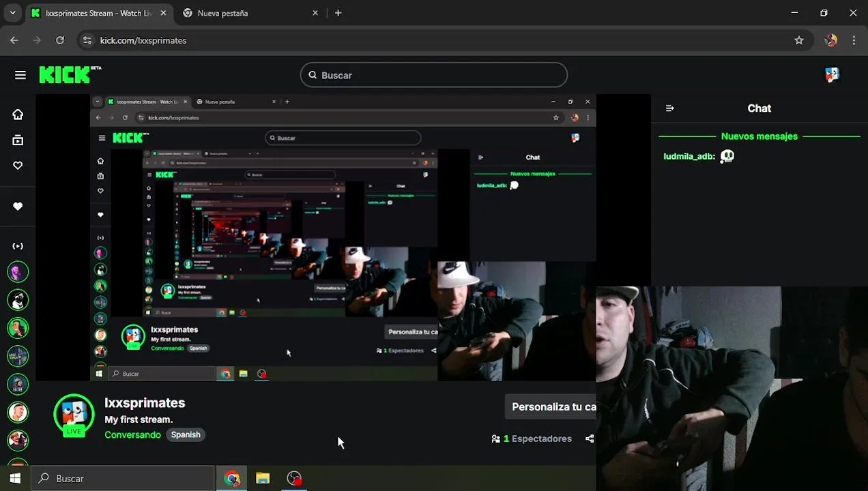Open a new browser tab with the plus button
Screen dimensions: 868x491
338,13
